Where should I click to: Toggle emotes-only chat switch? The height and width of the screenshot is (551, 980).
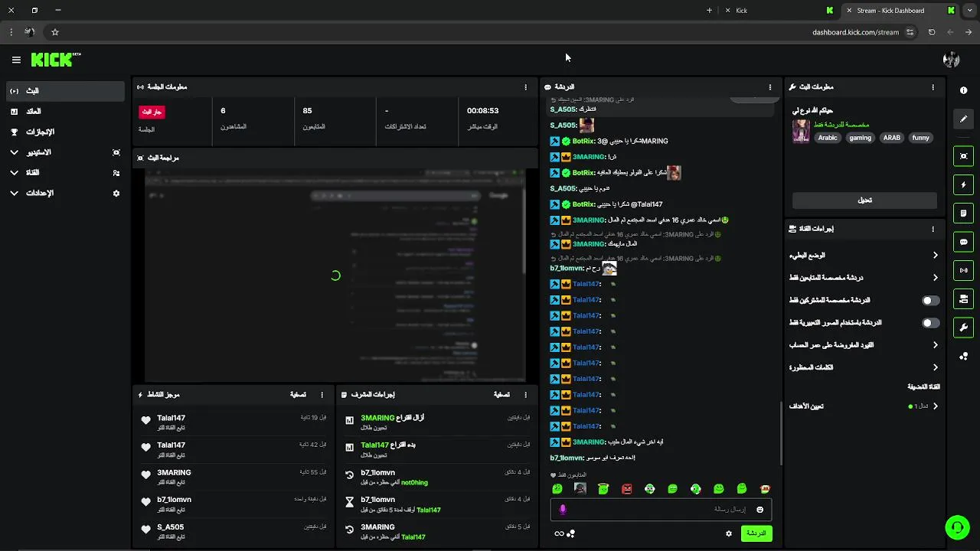click(x=930, y=323)
